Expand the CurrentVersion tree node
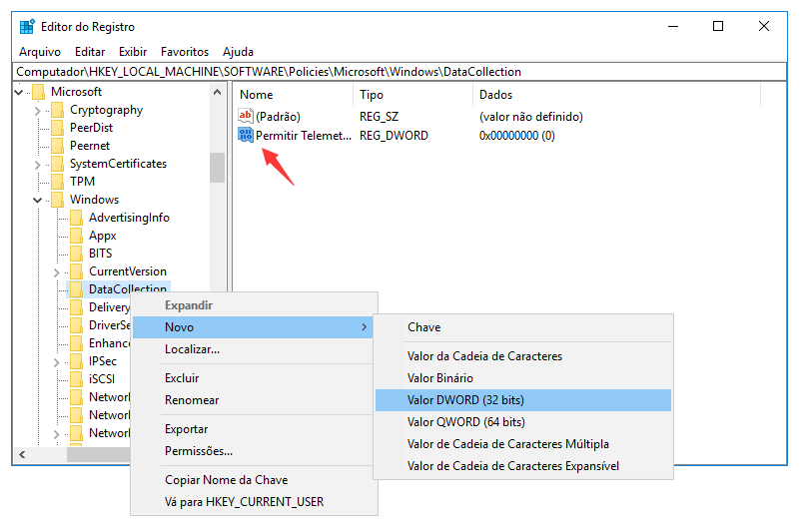 coord(57,271)
